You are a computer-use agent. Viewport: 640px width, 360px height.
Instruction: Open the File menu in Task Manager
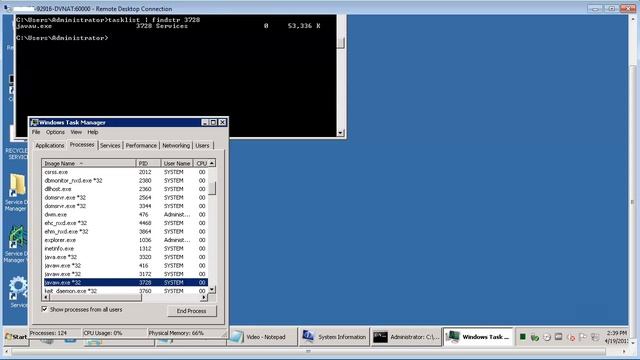pyautogui.click(x=36, y=132)
